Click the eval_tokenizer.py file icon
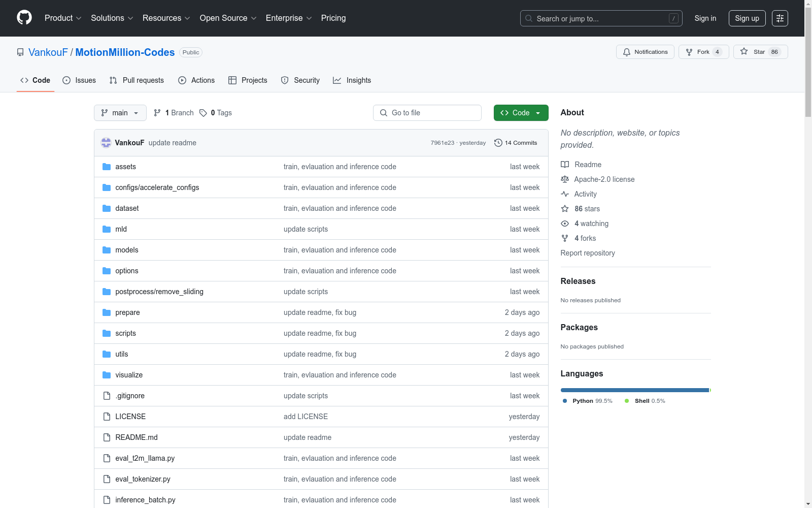 (x=107, y=479)
